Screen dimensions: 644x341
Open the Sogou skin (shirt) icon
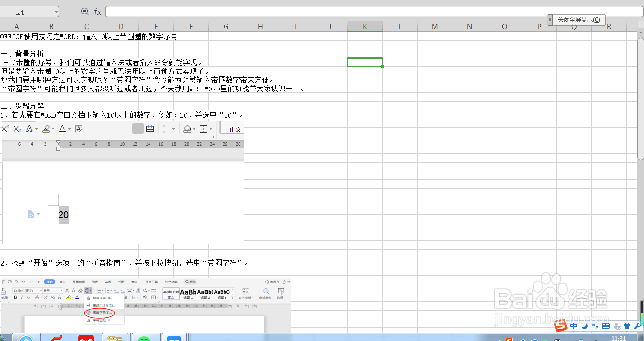(x=627, y=327)
